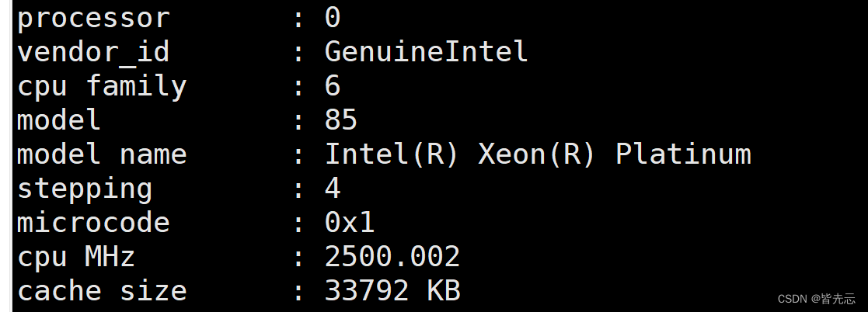Click the model label text
Viewport: 868px width, 312px height.
click(x=59, y=120)
